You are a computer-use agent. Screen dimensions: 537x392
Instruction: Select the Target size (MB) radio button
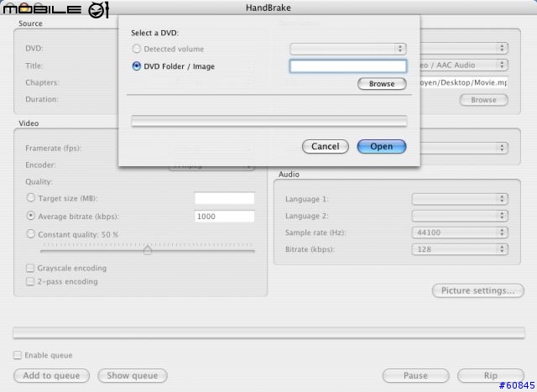[x=31, y=198]
